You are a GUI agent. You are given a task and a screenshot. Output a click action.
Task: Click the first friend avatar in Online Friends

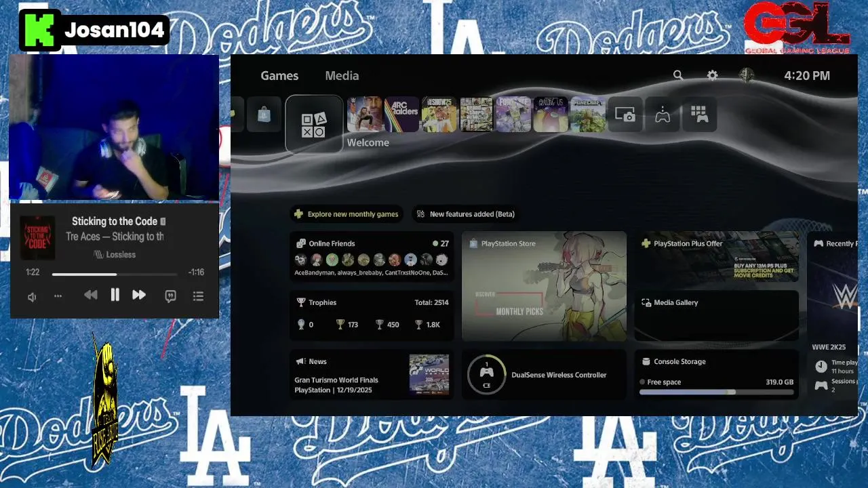[300, 260]
